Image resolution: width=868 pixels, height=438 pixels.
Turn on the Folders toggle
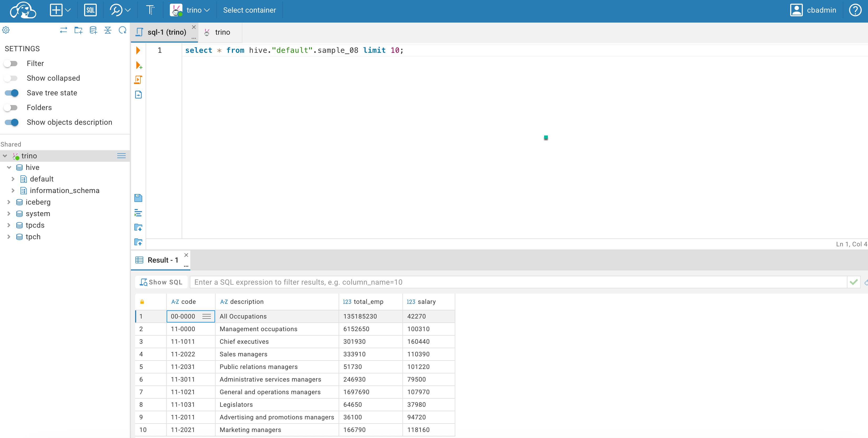click(11, 108)
